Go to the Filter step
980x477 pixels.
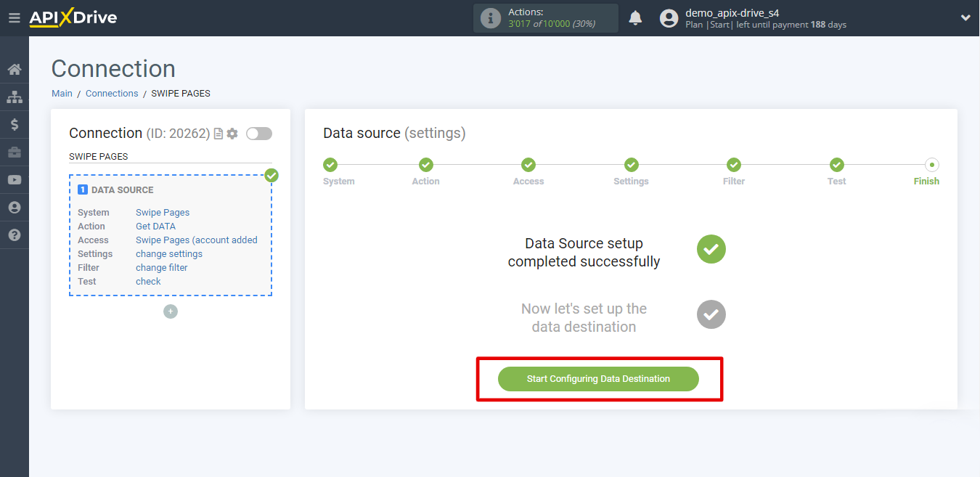tap(734, 172)
